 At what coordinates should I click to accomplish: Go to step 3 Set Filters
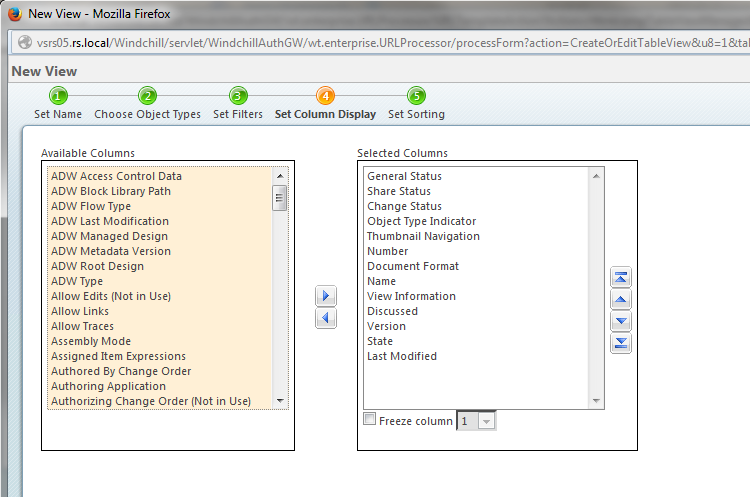pyautogui.click(x=238, y=103)
